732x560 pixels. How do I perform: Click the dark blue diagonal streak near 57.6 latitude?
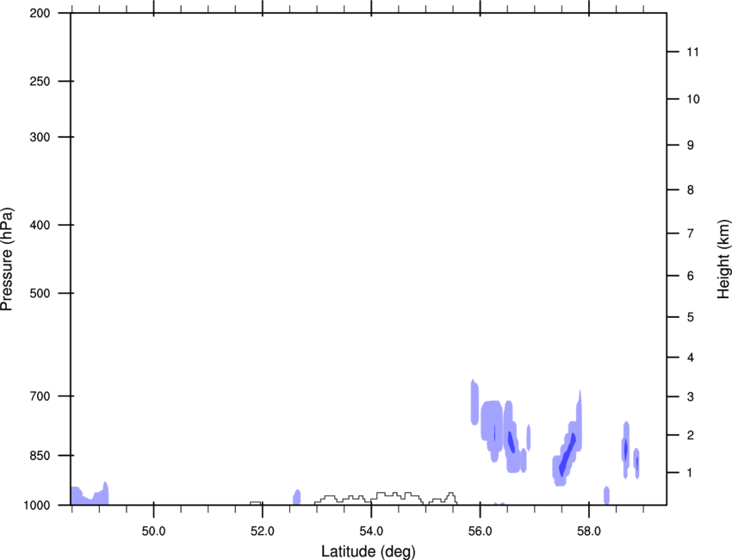pyautogui.click(x=568, y=454)
